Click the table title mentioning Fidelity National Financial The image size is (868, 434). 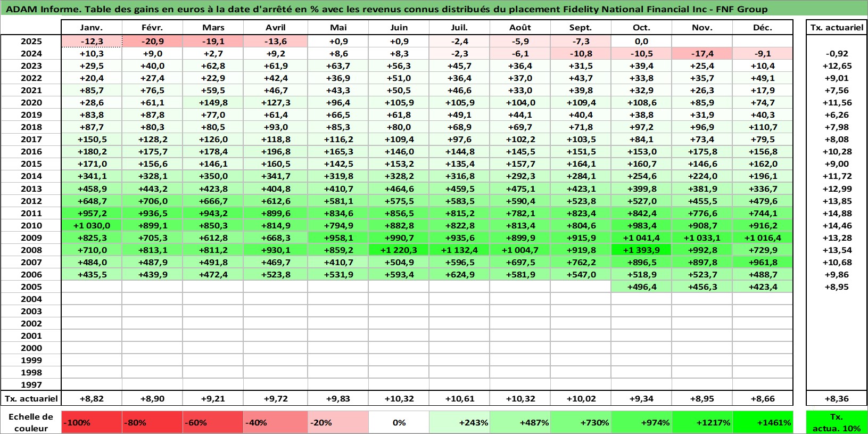click(x=387, y=9)
